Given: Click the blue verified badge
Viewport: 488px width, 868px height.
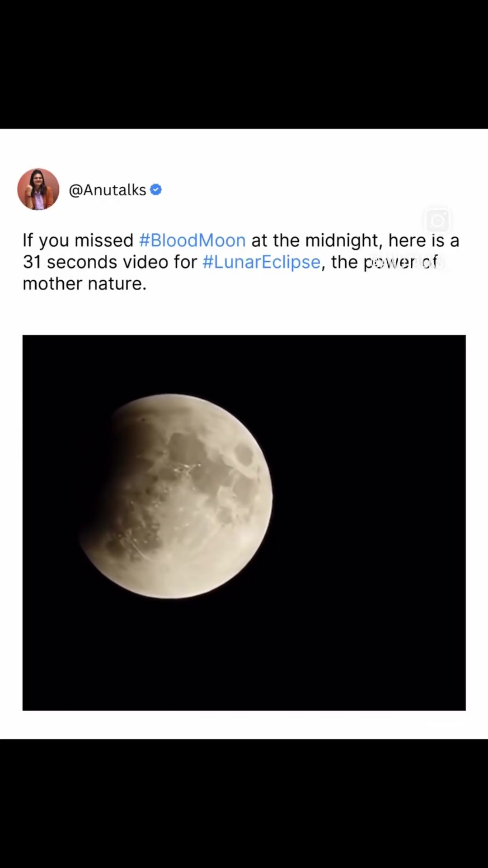Looking at the screenshot, I should click(156, 190).
